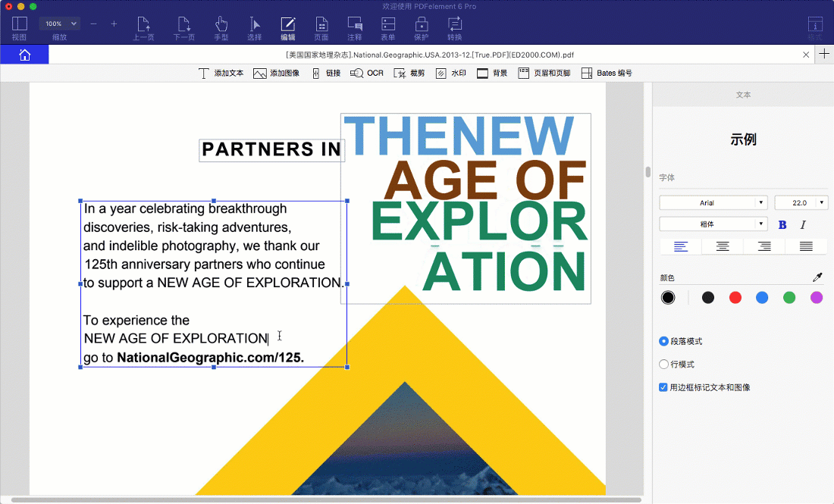Screen dimensions: 834x504
Task: Pick a color with the eyedropper
Action: tap(817, 277)
